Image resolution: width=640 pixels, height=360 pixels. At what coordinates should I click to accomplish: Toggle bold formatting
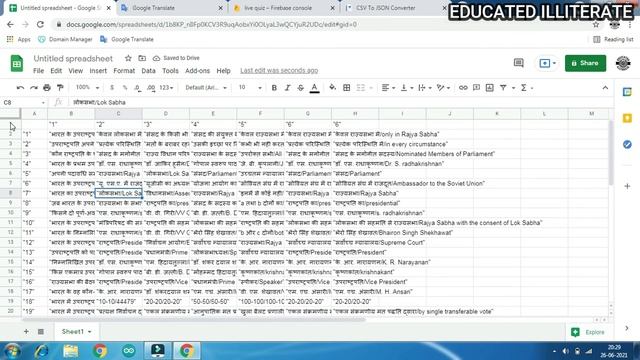[x=274, y=88]
